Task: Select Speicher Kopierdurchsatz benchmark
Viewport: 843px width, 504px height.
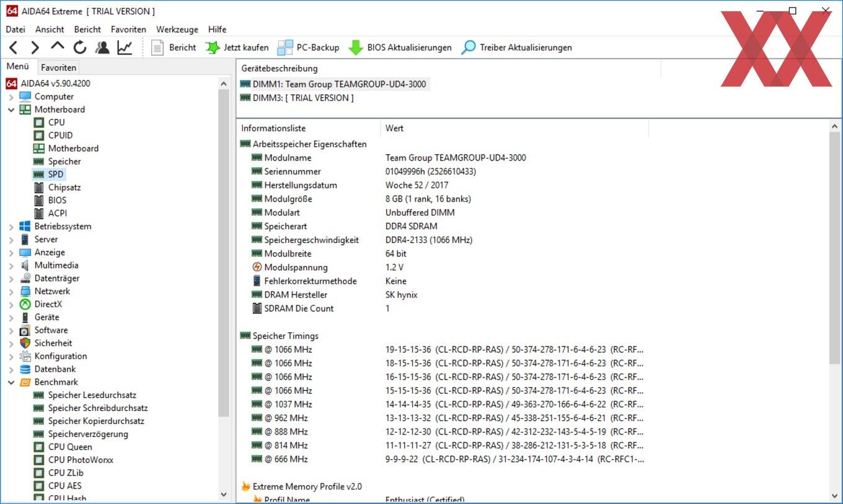Action: [96, 421]
